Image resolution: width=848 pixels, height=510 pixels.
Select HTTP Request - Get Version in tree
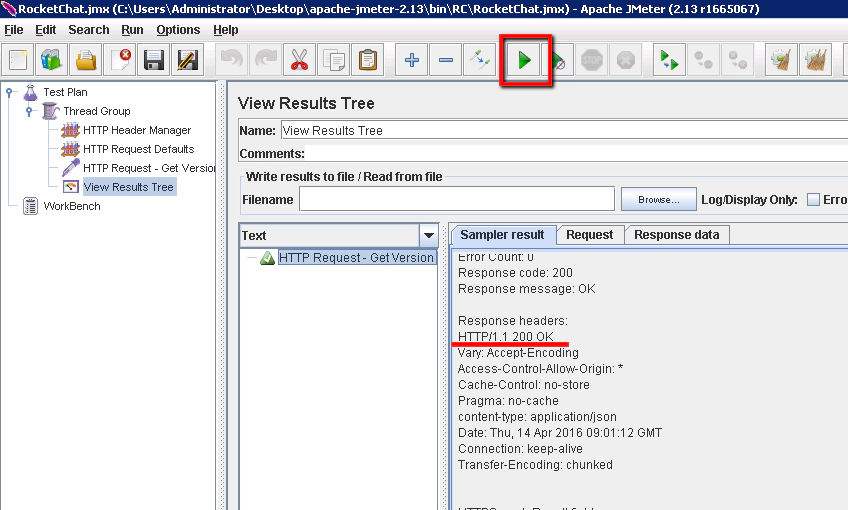coord(149,168)
